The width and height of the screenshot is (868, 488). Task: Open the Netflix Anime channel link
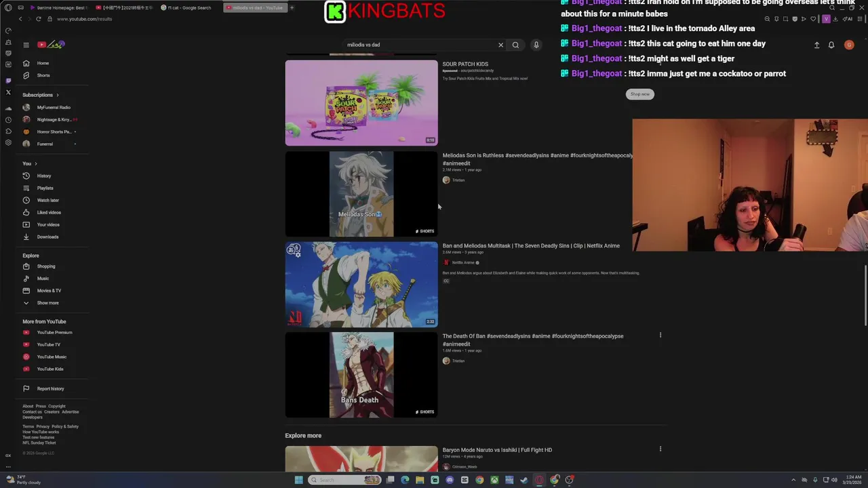(463, 262)
